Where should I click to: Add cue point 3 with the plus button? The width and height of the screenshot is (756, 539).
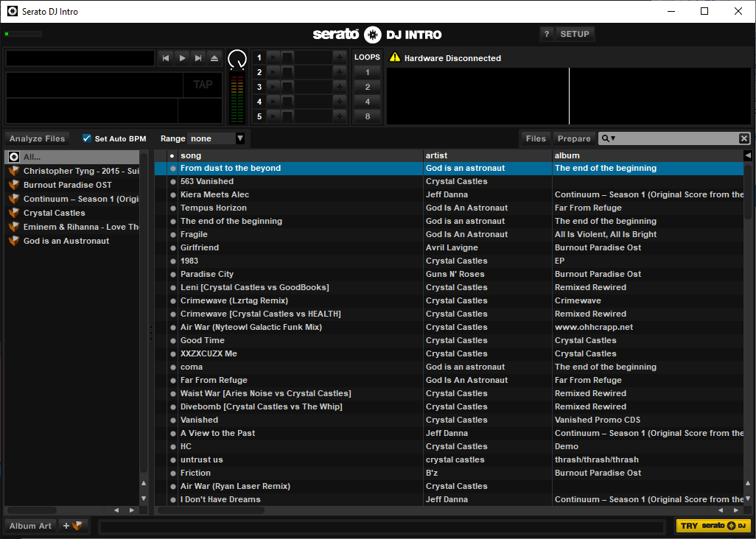click(x=340, y=87)
